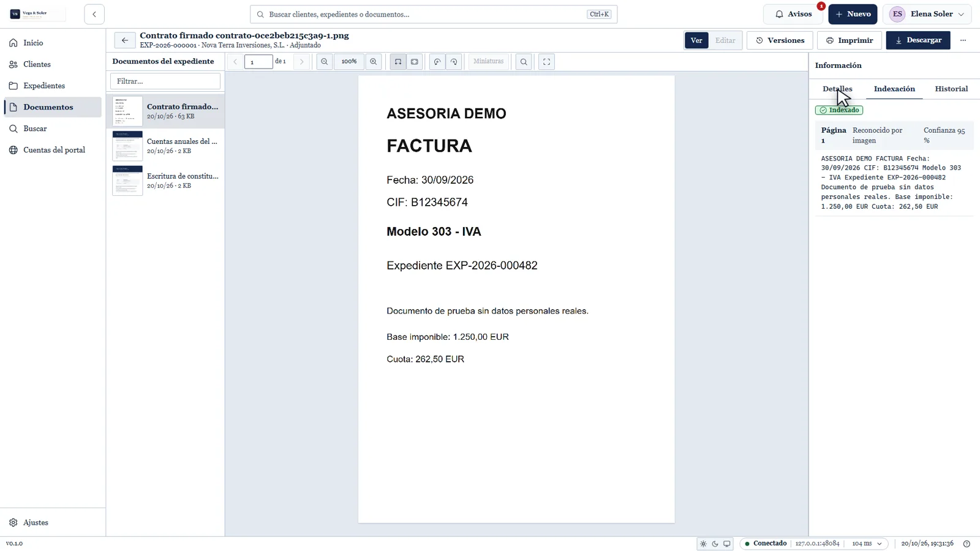Activate the Ver mode
This screenshot has height=551, width=980.
tap(696, 40)
